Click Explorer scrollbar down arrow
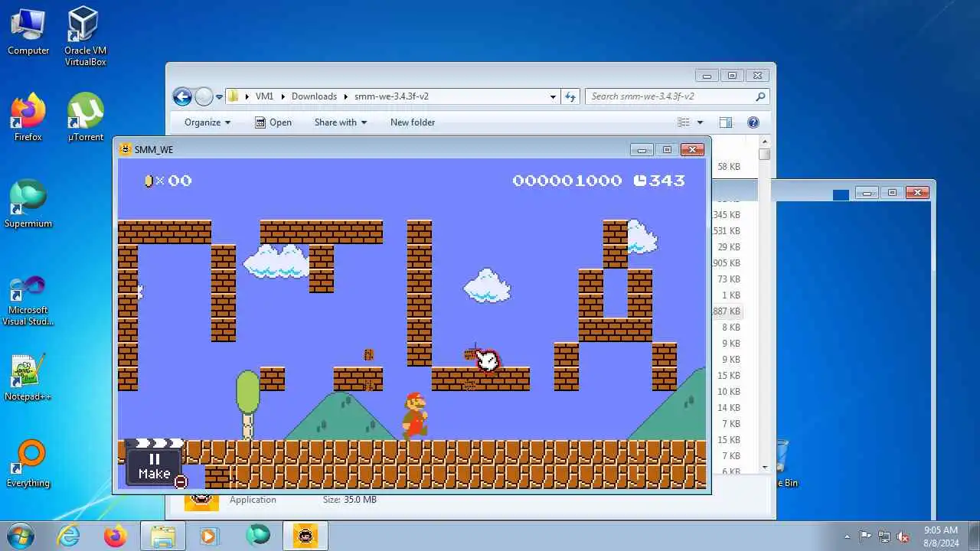 tap(764, 468)
